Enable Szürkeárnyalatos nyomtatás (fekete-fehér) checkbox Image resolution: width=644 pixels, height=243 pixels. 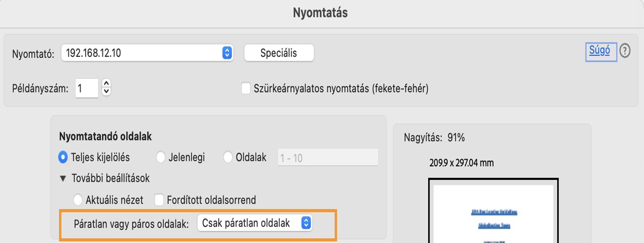pyautogui.click(x=246, y=88)
